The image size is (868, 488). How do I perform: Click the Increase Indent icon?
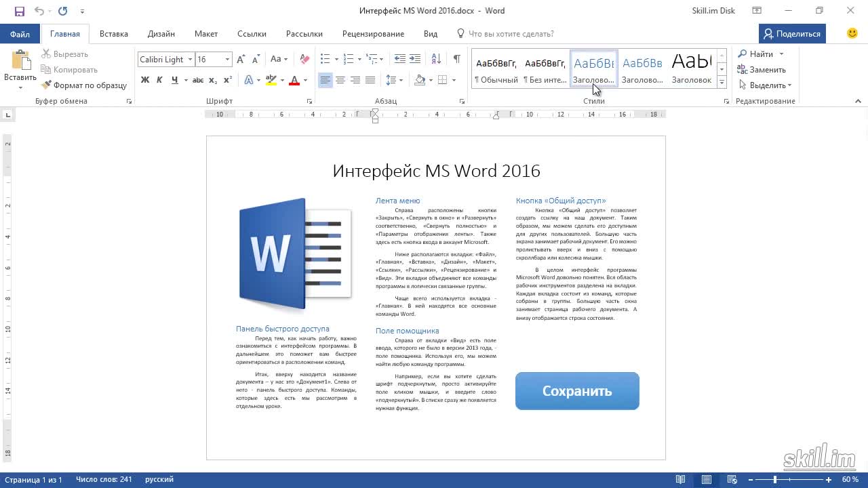(x=415, y=60)
